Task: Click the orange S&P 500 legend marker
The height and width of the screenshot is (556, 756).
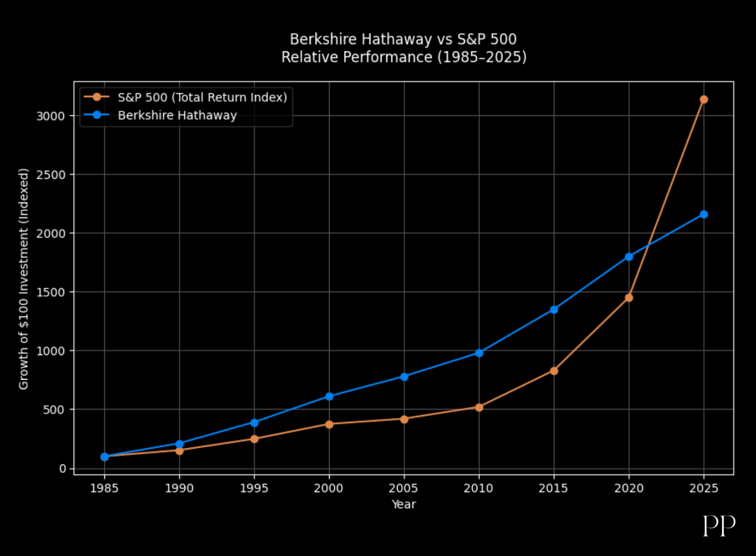Action: (x=97, y=97)
